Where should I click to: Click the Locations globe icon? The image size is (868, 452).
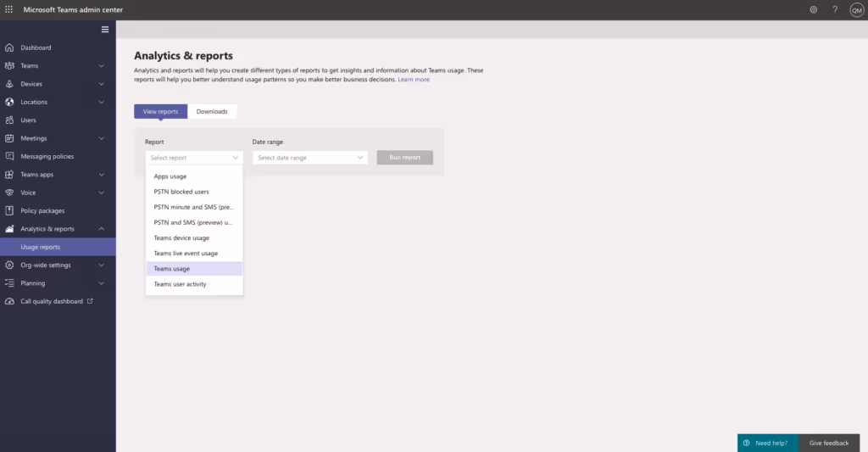click(x=9, y=102)
